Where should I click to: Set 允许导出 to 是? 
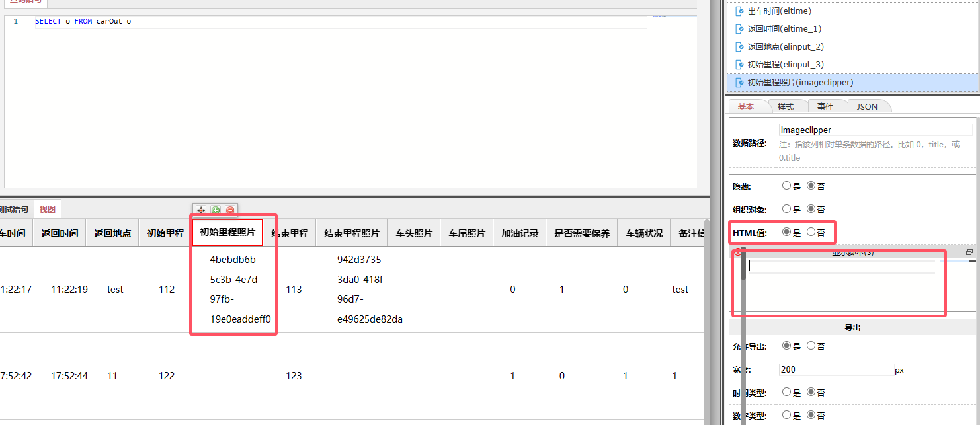786,346
